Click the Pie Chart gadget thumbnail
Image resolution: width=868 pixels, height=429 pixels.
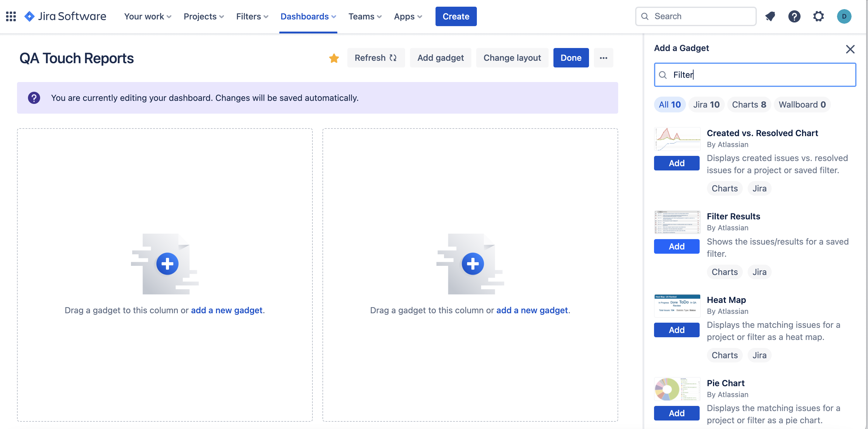677,389
